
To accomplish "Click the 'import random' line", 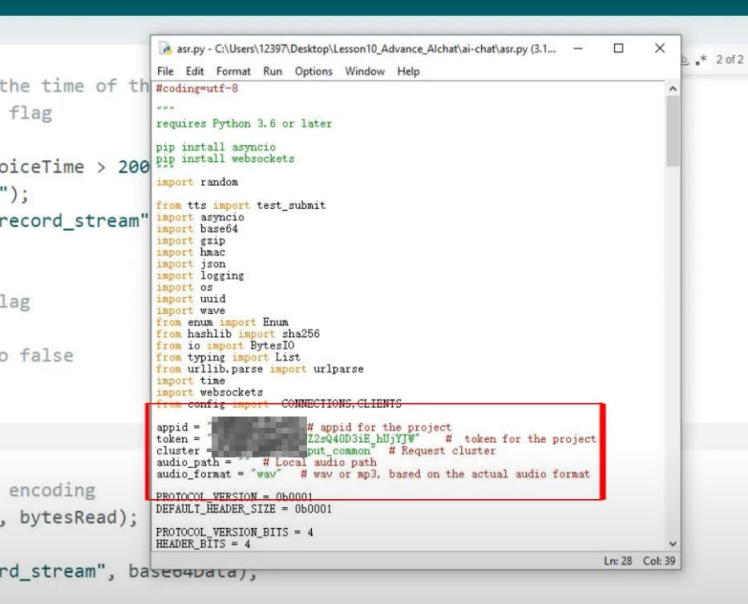I will pos(197,182).
